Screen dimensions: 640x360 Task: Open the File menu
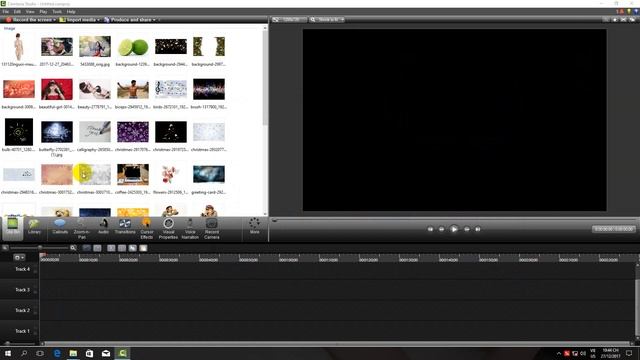coord(6,11)
